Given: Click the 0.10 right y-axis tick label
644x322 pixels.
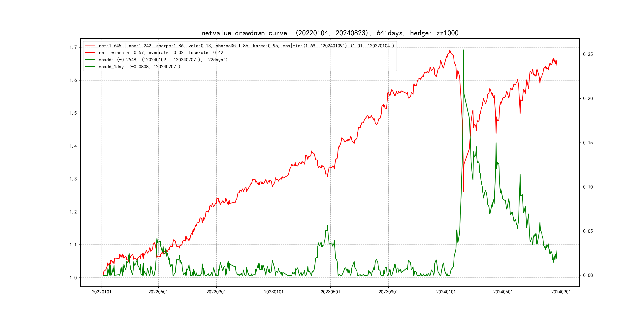Looking at the screenshot, I should [588, 187].
